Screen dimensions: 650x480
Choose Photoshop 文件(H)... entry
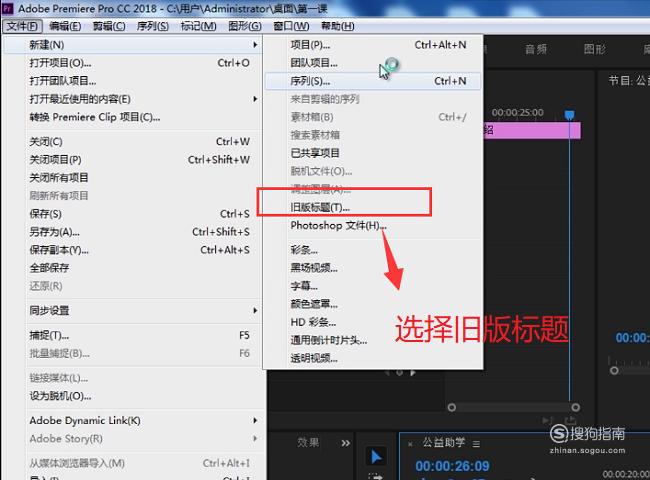click(x=373, y=225)
